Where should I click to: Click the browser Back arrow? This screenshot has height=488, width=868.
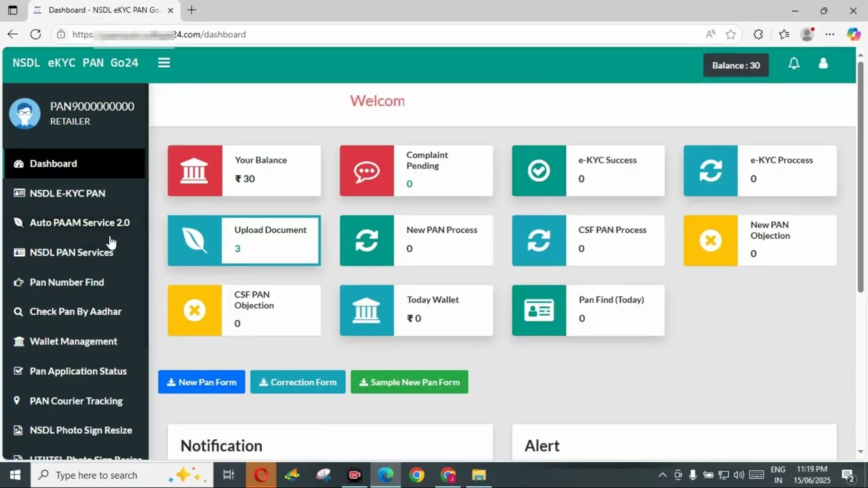coord(13,34)
